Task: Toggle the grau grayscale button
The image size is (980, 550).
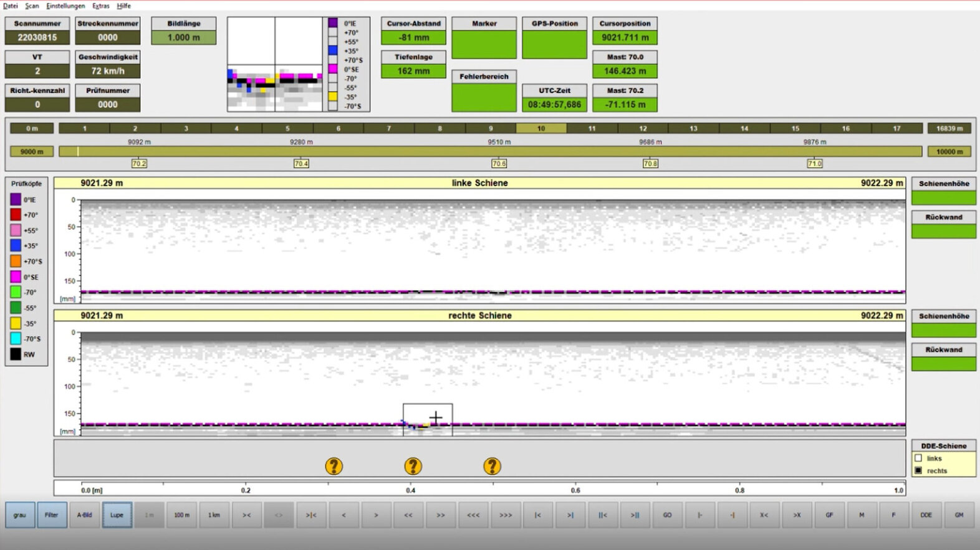Action: [20, 515]
